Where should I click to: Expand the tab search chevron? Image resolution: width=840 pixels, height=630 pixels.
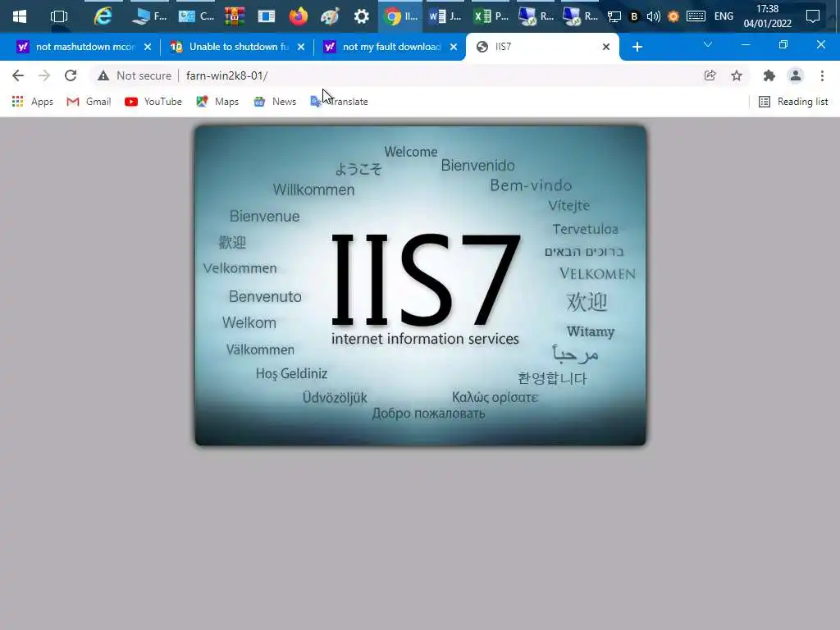(x=708, y=44)
